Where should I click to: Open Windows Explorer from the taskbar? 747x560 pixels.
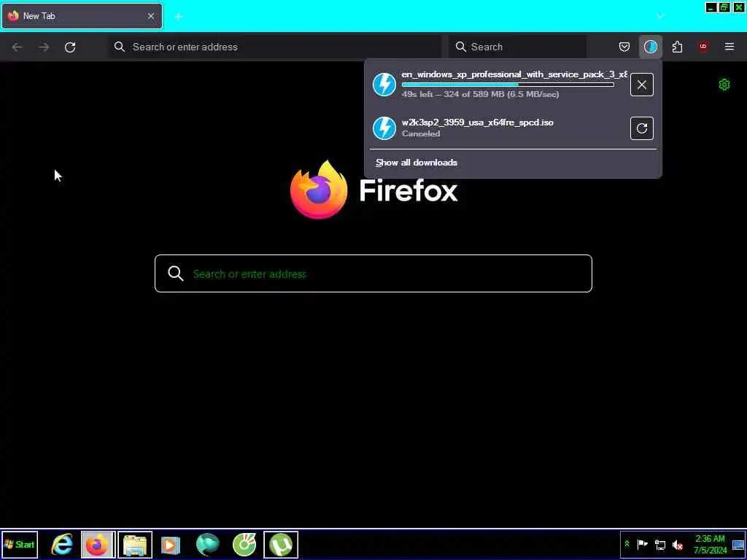coord(135,545)
